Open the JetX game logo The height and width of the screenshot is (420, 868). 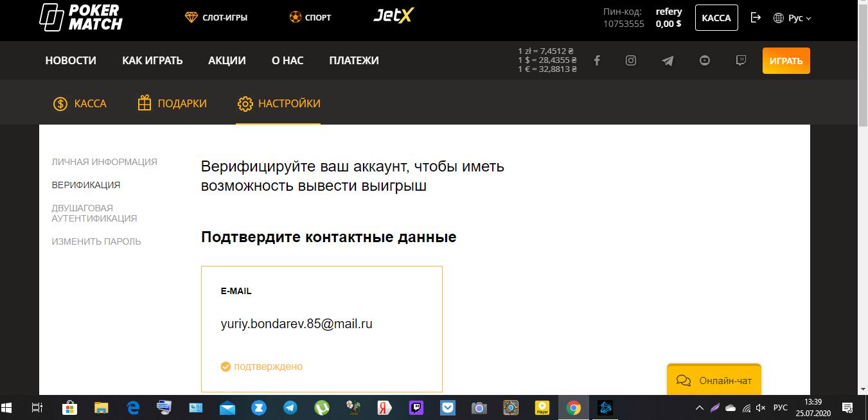393,17
